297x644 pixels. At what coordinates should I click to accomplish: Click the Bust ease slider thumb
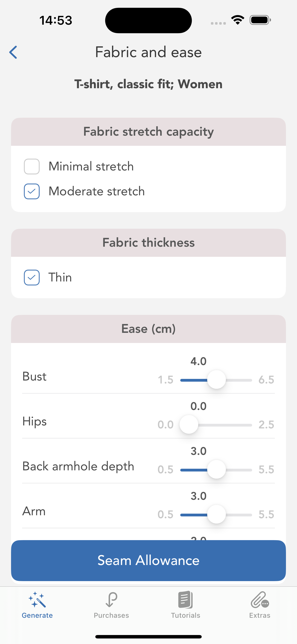(216, 380)
